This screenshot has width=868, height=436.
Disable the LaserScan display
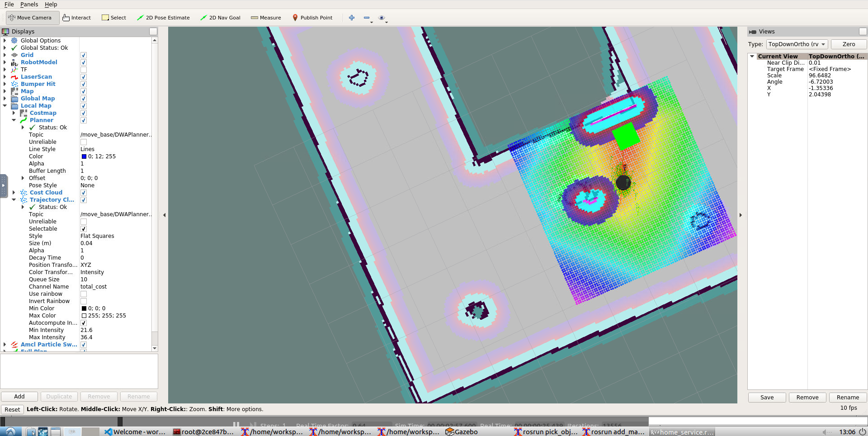pyautogui.click(x=84, y=77)
